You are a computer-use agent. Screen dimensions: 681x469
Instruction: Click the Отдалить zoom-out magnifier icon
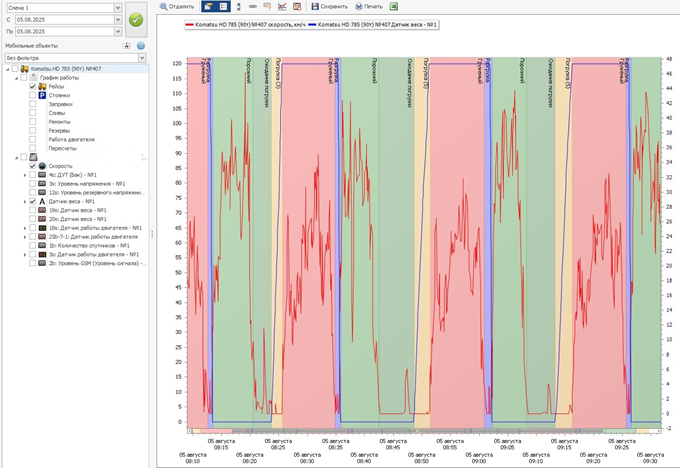click(x=165, y=6)
